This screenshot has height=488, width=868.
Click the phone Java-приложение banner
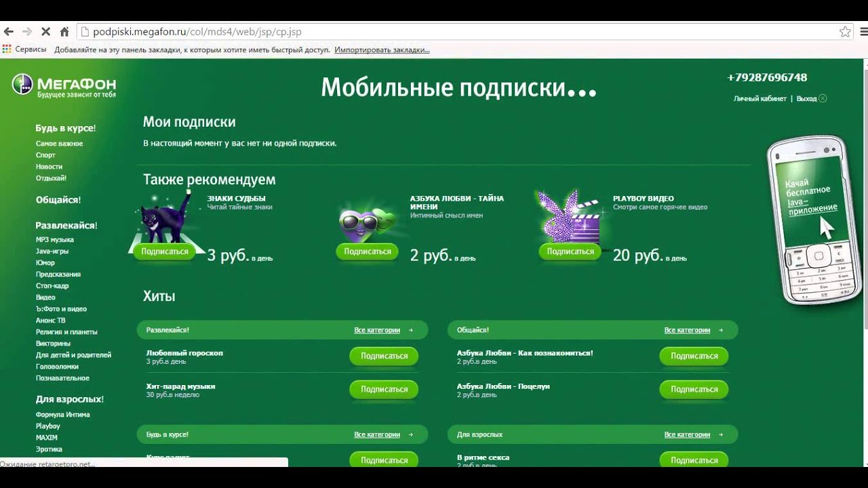(814, 220)
